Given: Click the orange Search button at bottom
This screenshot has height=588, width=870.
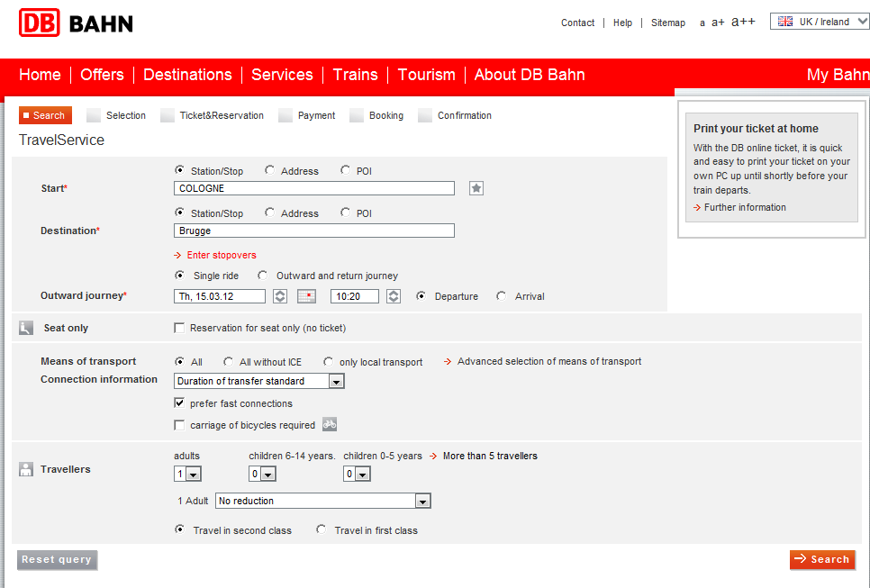Looking at the screenshot, I should [822, 560].
